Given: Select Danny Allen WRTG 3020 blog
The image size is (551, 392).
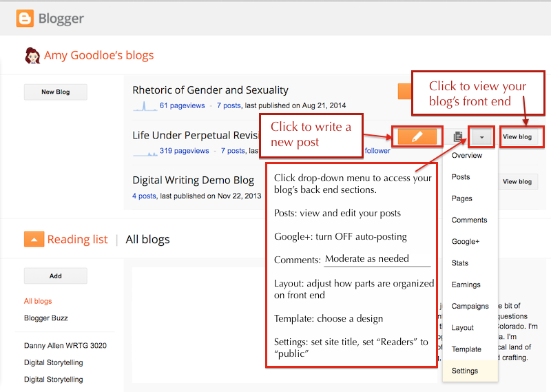Looking at the screenshot, I should click(x=65, y=346).
